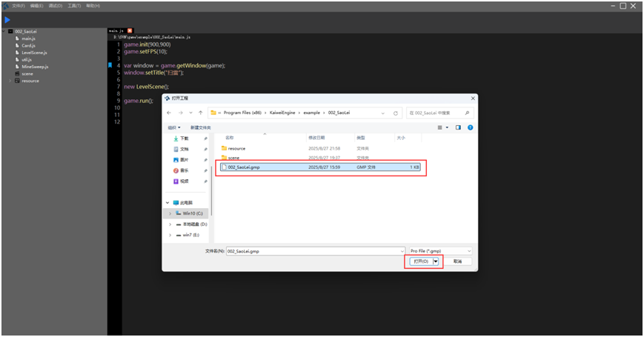This screenshot has width=644, height=337.
Task: Open util.js in the project tree
Action: 27,59
